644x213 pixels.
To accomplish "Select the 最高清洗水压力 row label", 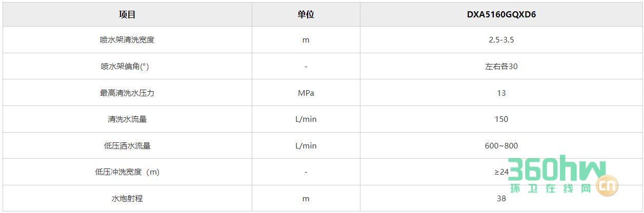I will pos(127,93).
